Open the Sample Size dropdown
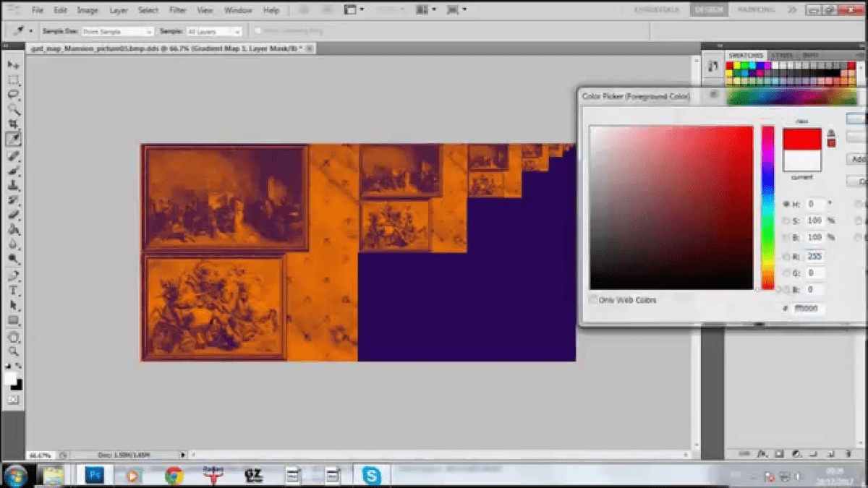The image size is (868, 488). (117, 32)
